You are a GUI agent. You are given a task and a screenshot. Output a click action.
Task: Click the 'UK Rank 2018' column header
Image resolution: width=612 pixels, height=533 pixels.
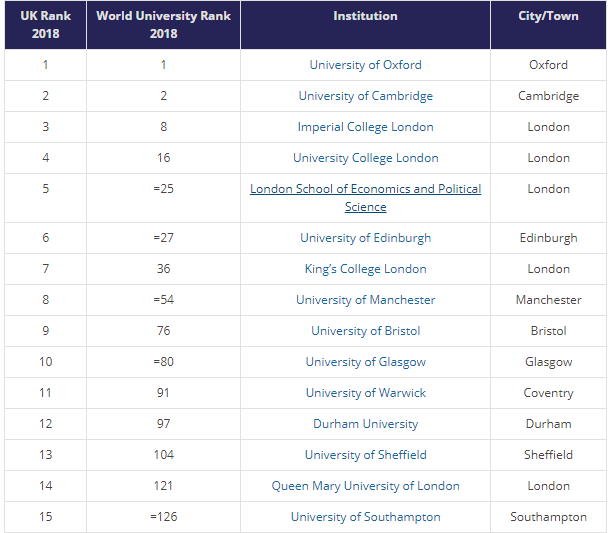coord(46,25)
